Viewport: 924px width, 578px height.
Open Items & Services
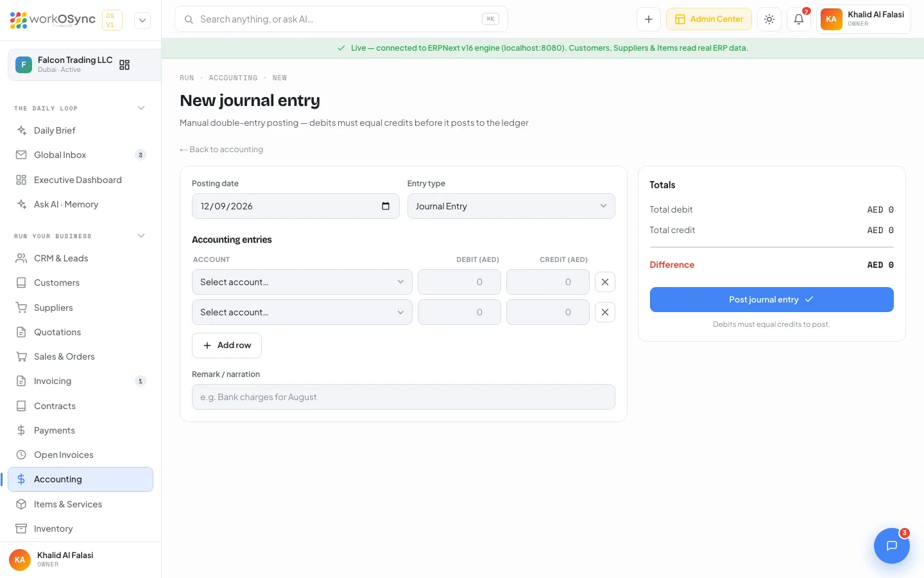(x=80, y=504)
